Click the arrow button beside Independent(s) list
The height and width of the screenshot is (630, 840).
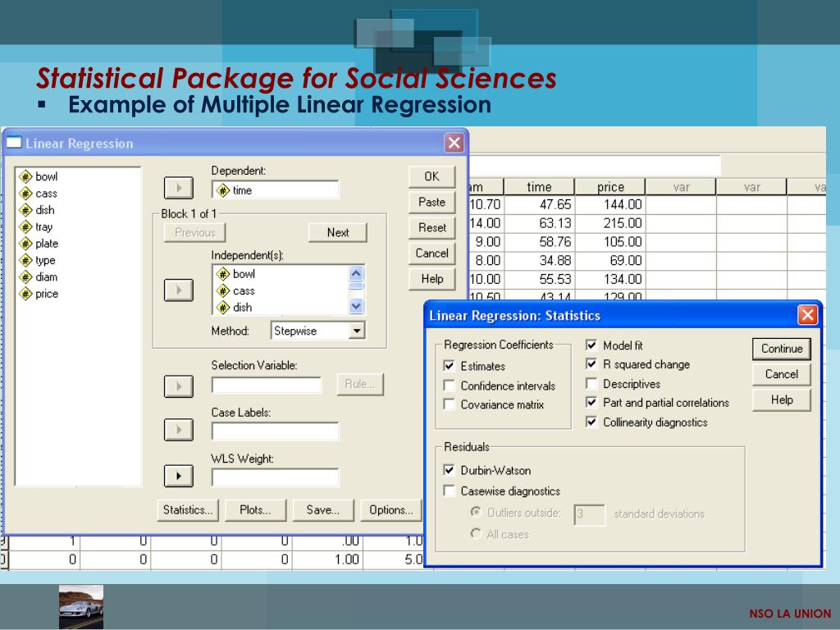pos(178,290)
